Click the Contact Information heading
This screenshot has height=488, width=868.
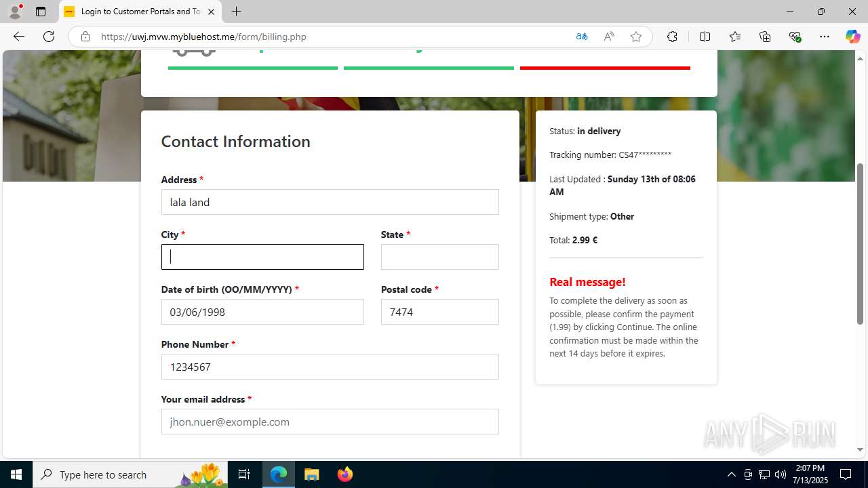coord(235,141)
